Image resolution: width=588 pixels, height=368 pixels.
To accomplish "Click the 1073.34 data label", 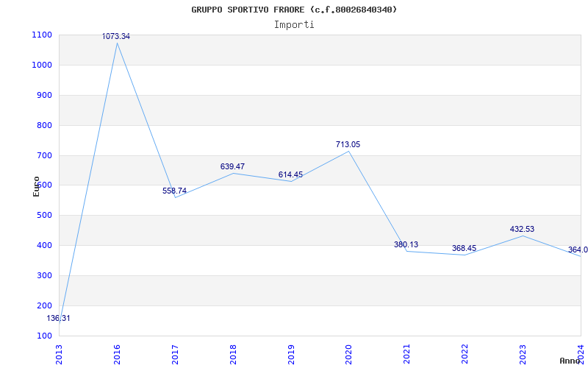I will tap(116, 36).
